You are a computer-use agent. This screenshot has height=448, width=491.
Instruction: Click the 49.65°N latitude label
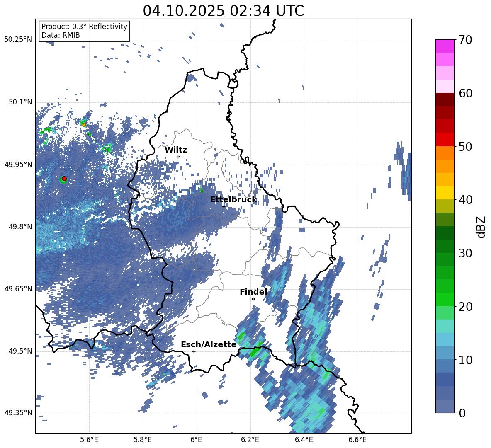coord(18,288)
